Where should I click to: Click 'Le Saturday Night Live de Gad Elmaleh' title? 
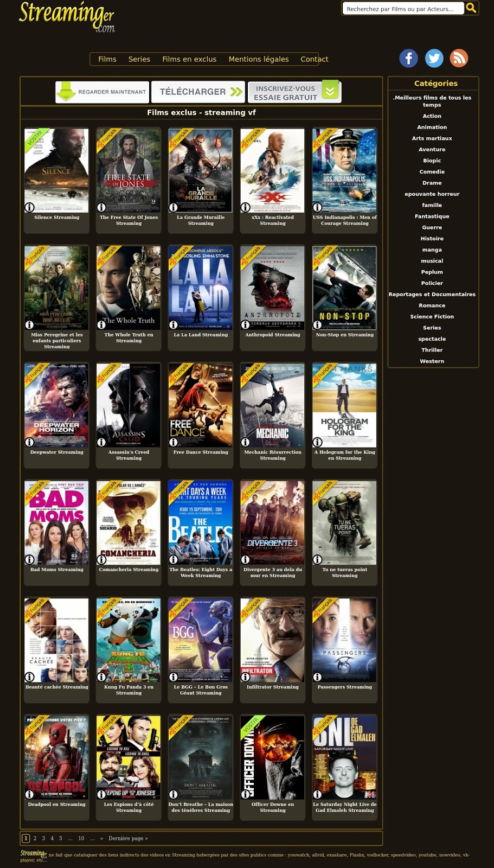345,807
